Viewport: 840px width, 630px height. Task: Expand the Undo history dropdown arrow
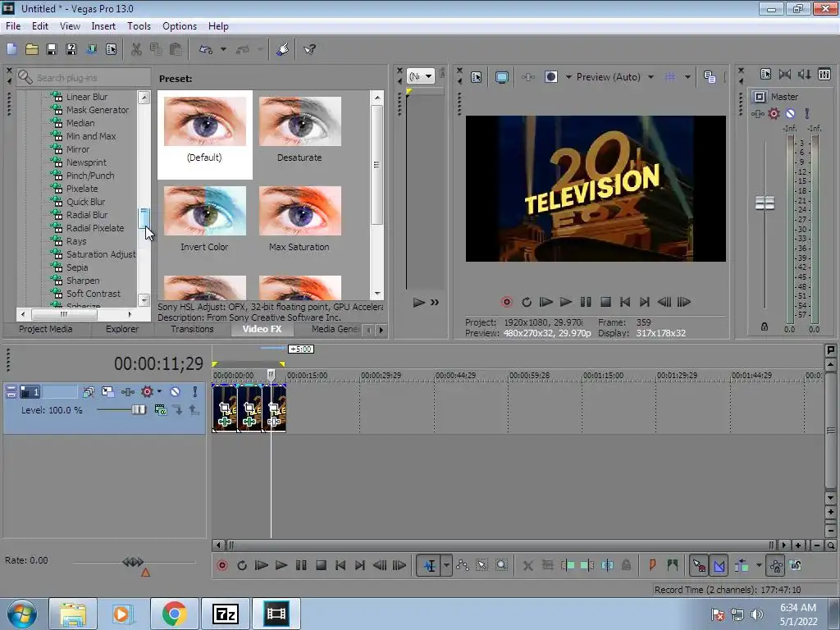(223, 50)
